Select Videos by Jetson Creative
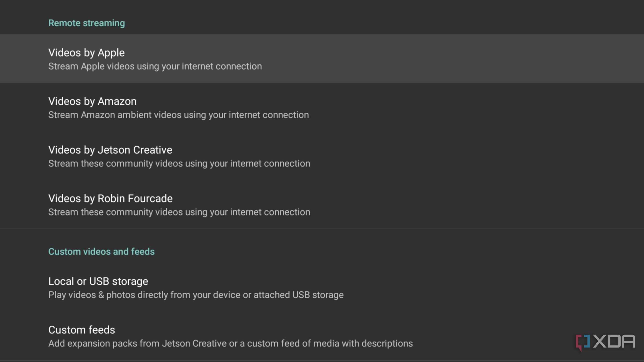This screenshot has width=644, height=362. [x=322, y=156]
